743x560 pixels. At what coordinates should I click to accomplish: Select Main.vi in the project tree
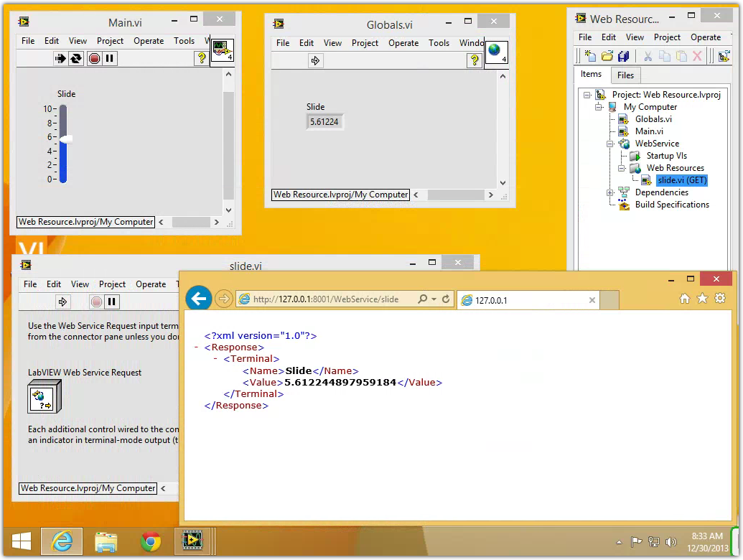[649, 131]
